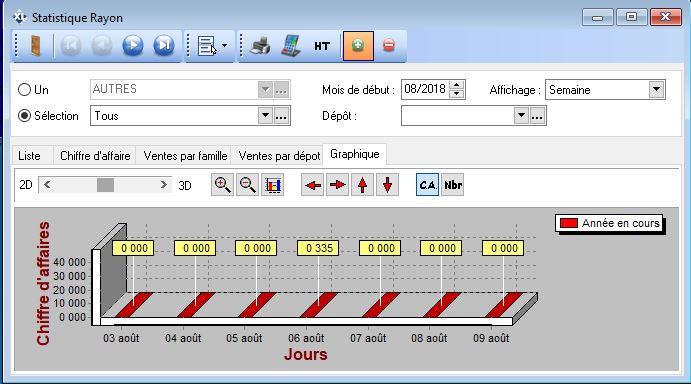Open the list view dropdown arrow

225,45
